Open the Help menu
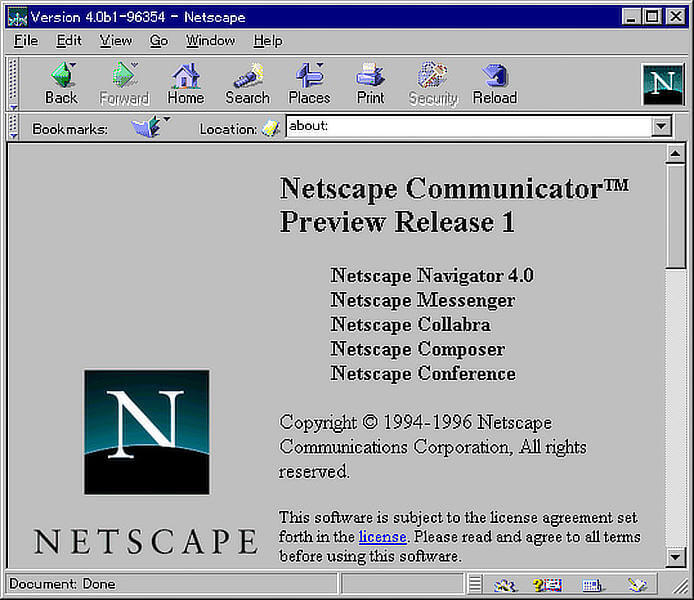This screenshot has height=600, width=694. [x=268, y=41]
